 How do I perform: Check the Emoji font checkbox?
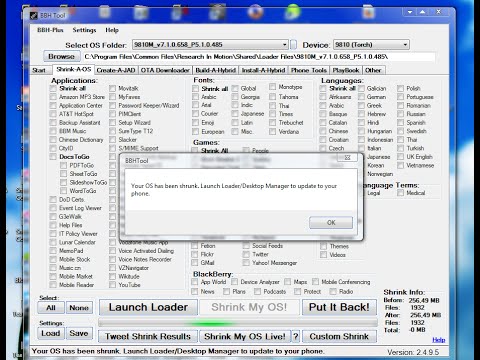pyautogui.click(x=196, y=123)
